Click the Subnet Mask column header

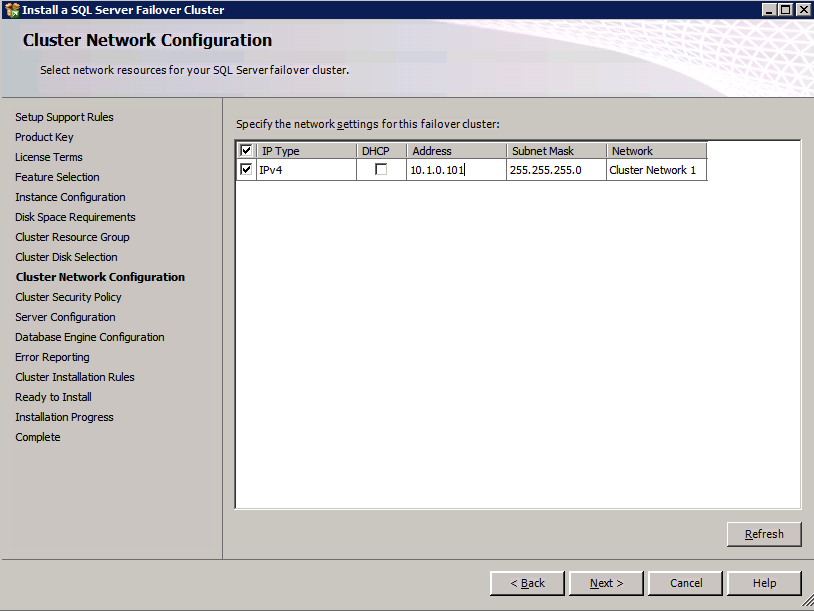(556, 151)
